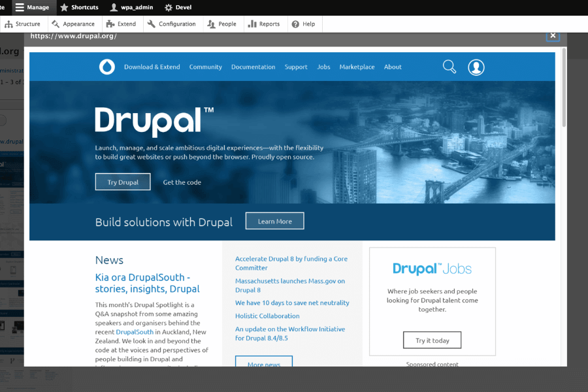Select Download & Extend in site navigation
The image size is (588, 392).
(x=152, y=67)
